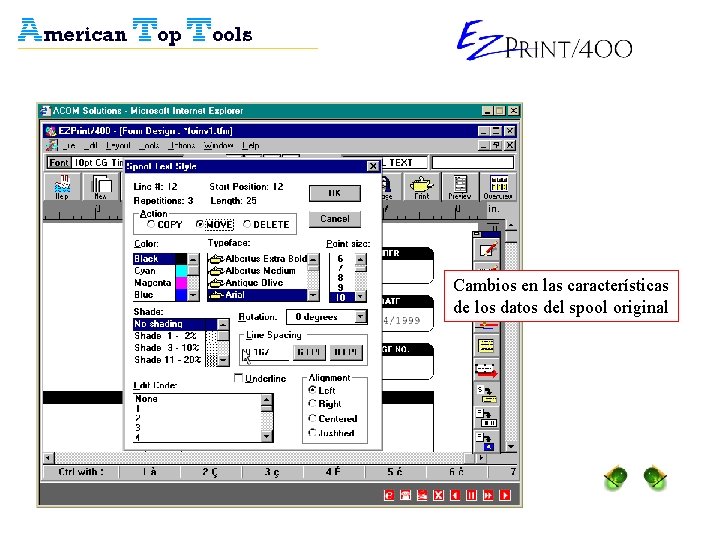Close the Spool Text Style dialog
This screenshot has height=540, width=720.
(x=373, y=166)
